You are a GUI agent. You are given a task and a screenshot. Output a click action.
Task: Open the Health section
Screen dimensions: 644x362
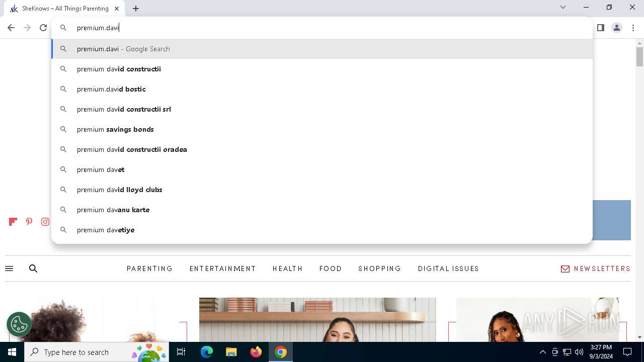pyautogui.click(x=288, y=268)
